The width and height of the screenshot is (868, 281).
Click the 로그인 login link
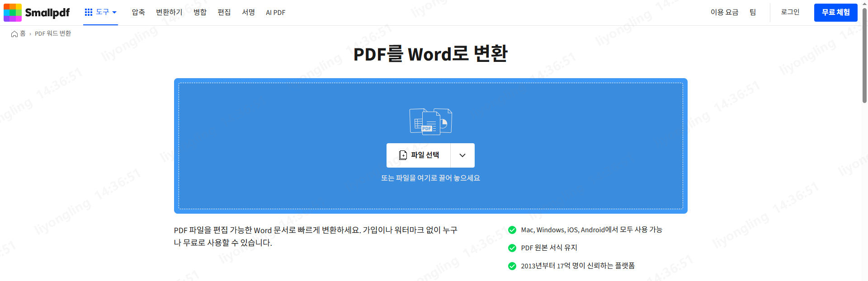coord(790,12)
